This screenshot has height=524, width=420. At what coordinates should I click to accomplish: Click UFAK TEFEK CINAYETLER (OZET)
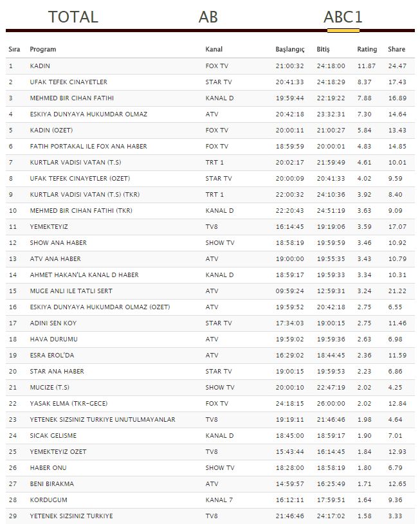pyautogui.click(x=80, y=179)
